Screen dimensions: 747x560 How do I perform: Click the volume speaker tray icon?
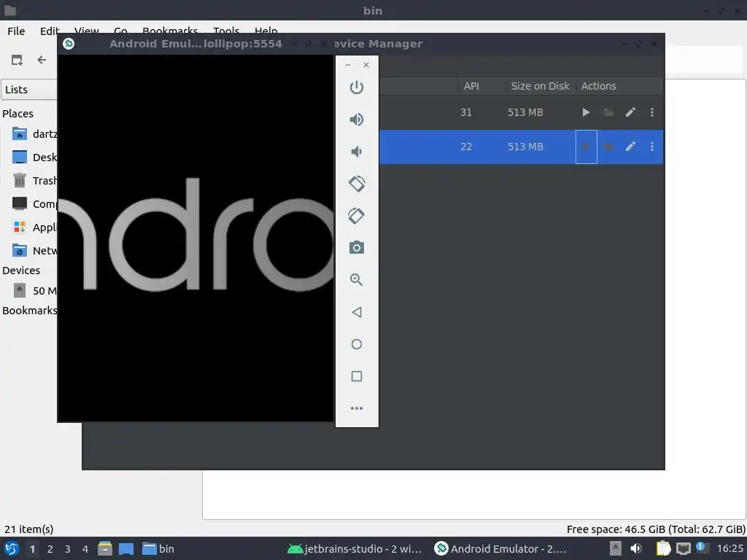[636, 548]
